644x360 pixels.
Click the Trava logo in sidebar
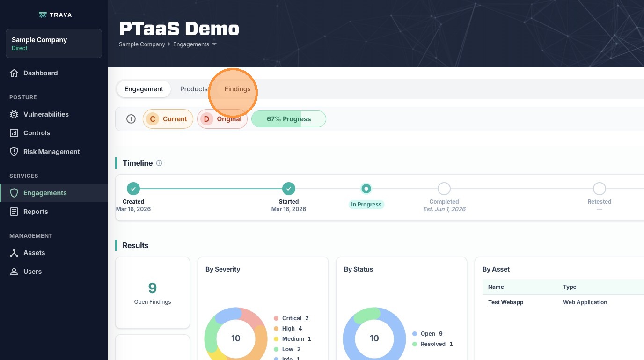coord(55,15)
